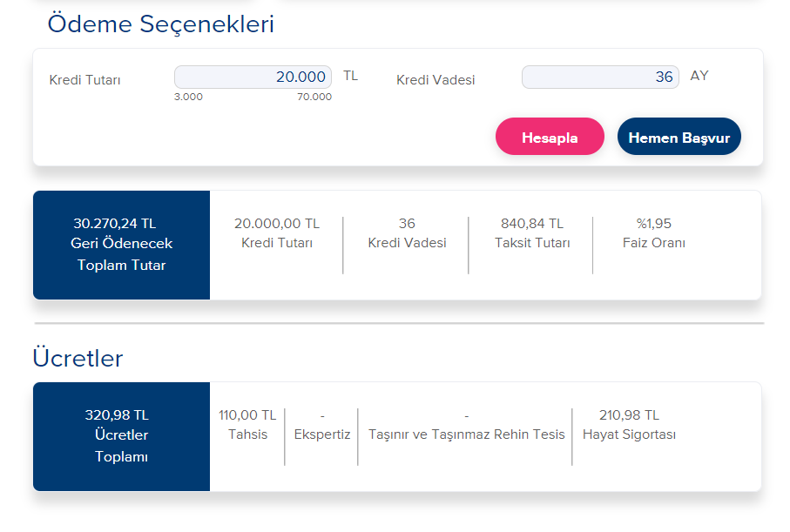Select the Kredi Tutarı input field
Screen dimensions: 790x532
253,76
